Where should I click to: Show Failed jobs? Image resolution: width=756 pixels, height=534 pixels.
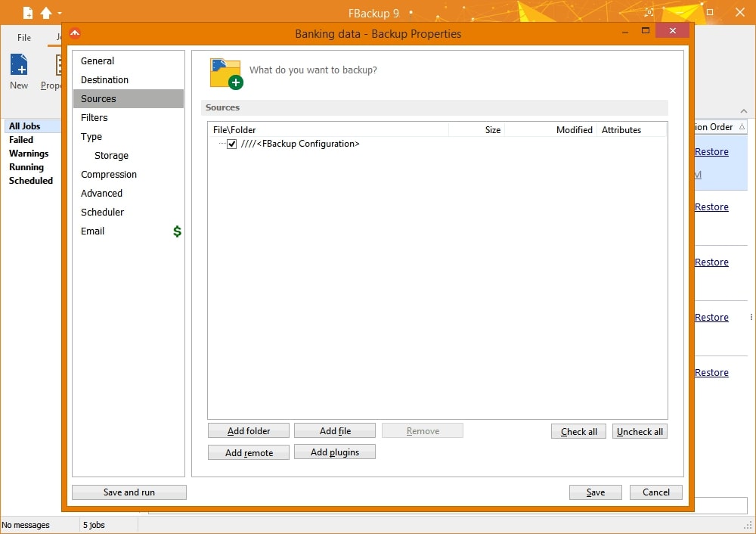pos(21,139)
